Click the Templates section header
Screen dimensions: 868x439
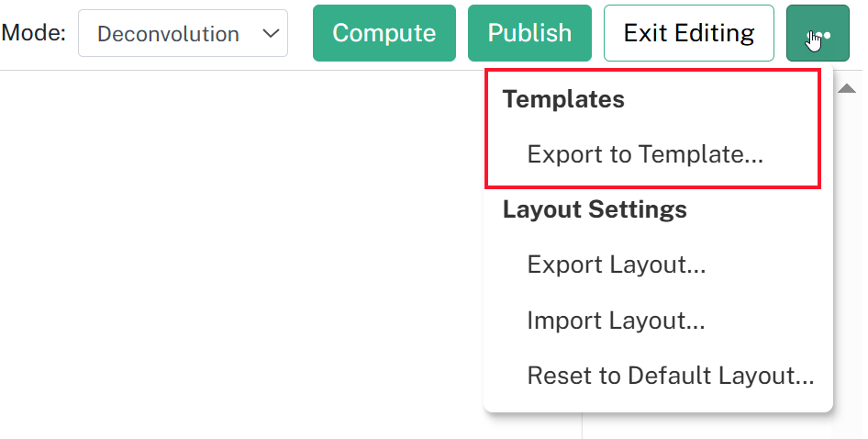coord(563,99)
